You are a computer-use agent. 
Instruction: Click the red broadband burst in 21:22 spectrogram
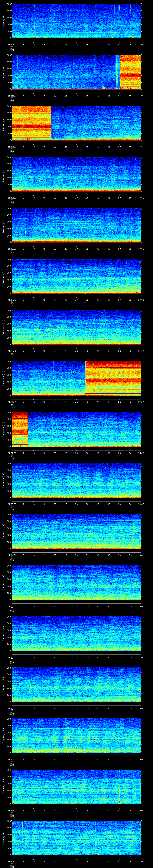point(20,429)
